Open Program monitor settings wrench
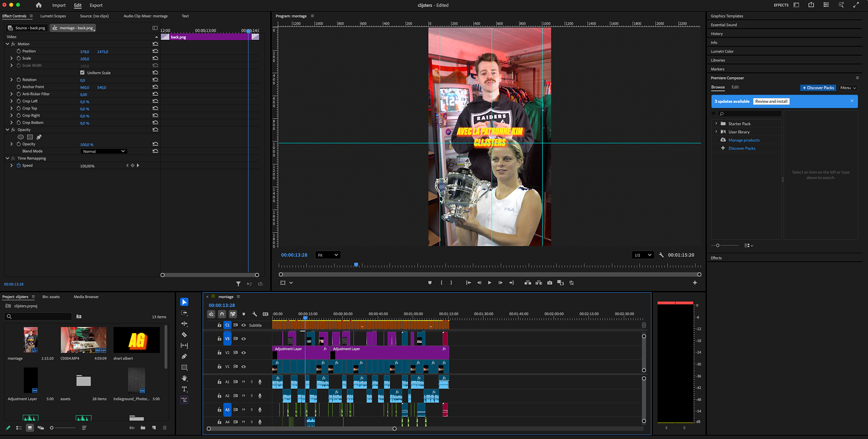868x439 pixels. click(x=661, y=255)
